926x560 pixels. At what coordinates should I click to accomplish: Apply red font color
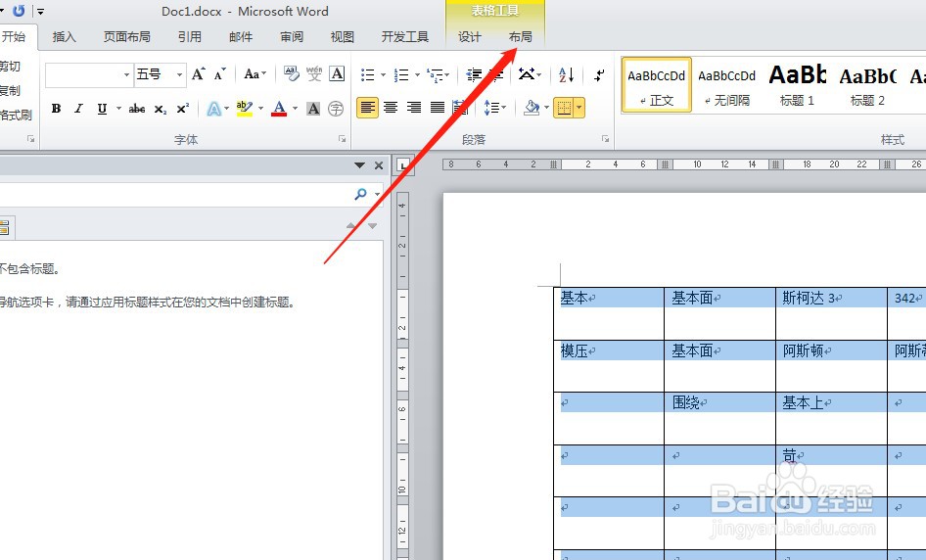279,109
